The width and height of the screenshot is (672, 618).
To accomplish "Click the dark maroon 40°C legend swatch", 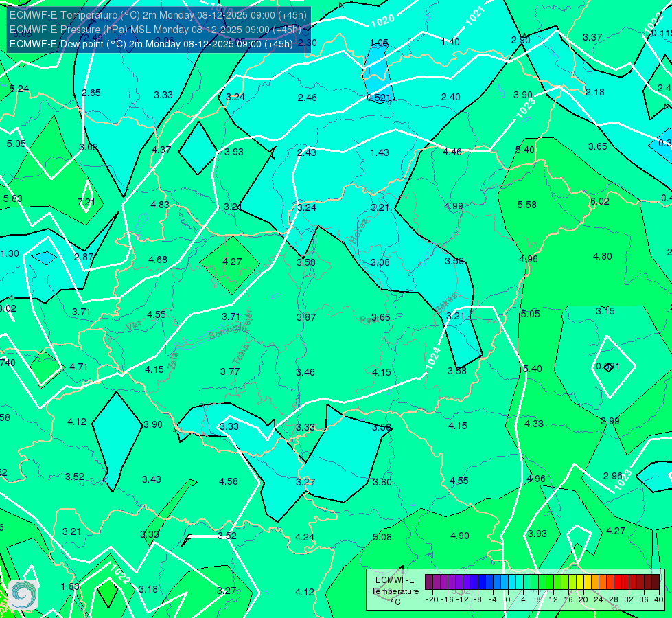I will [656, 582].
